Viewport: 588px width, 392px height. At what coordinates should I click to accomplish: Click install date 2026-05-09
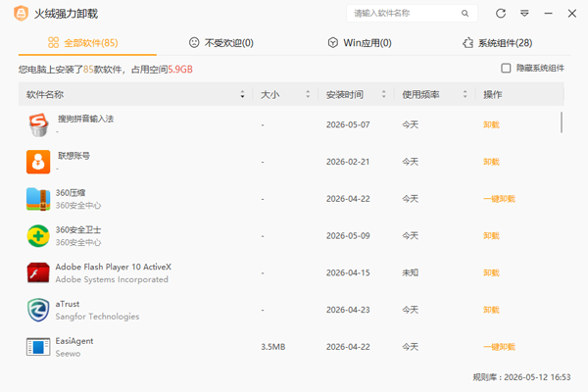click(348, 235)
